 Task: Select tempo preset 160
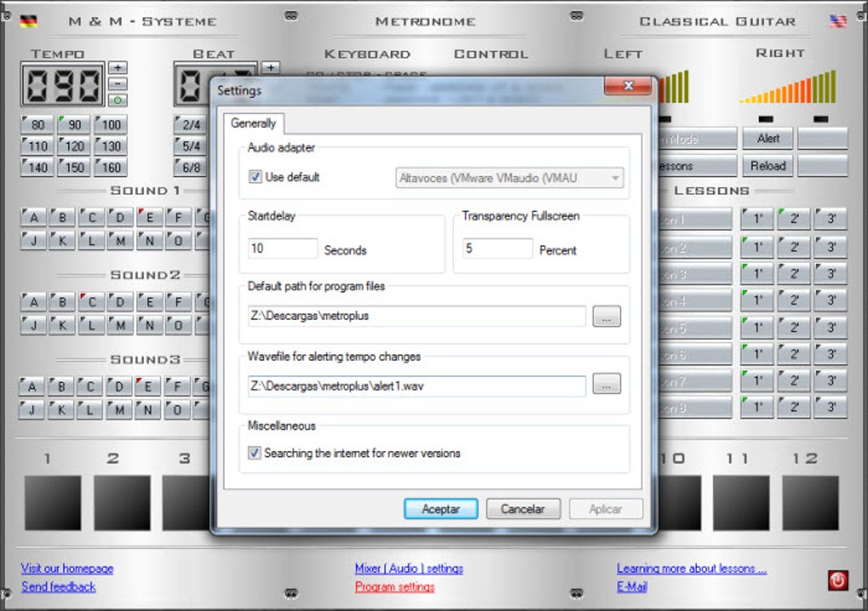[x=111, y=167]
